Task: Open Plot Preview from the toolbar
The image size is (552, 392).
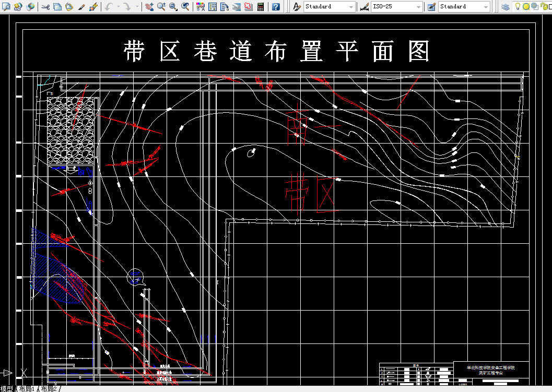Action: [x=6, y=6]
